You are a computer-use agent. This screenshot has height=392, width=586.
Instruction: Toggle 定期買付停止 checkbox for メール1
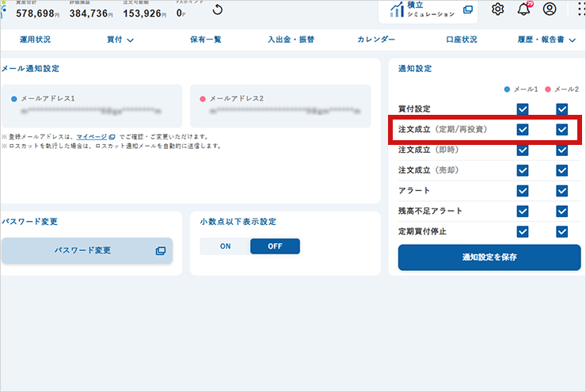(x=523, y=232)
